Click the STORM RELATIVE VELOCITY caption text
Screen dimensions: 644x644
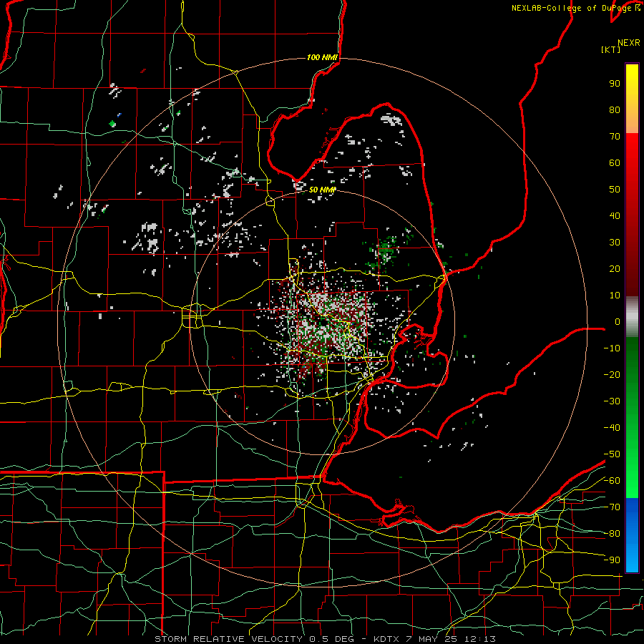pos(228,639)
